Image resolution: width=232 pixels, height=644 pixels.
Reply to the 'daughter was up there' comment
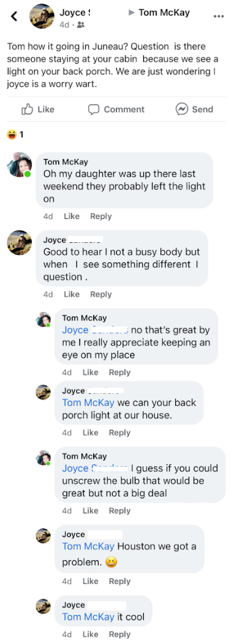[x=101, y=216]
